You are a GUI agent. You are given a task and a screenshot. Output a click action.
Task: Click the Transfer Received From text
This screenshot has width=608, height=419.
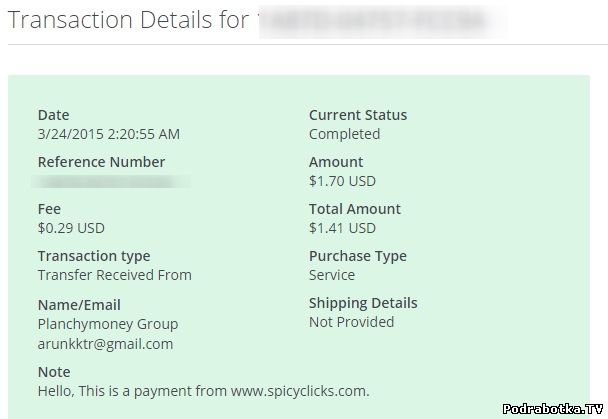tap(115, 275)
